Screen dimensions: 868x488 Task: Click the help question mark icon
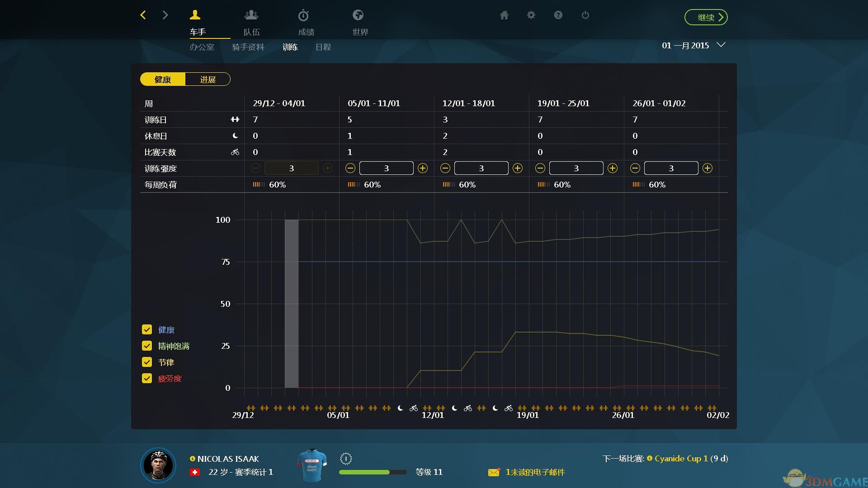(x=558, y=15)
